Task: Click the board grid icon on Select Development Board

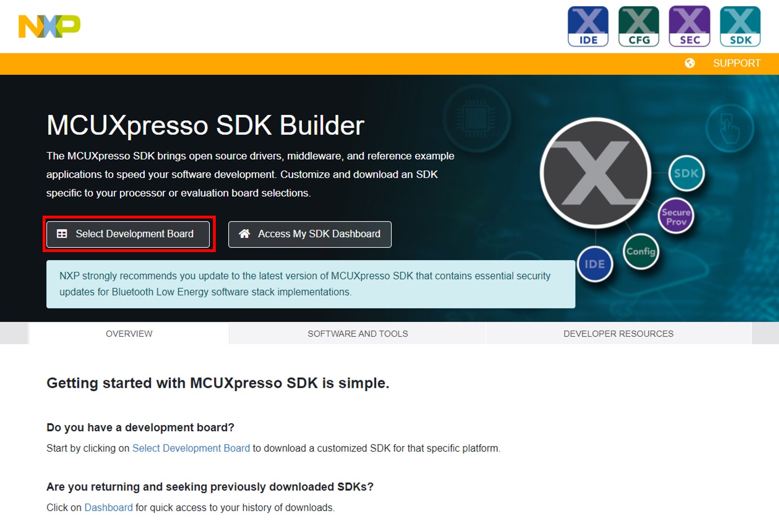Action: click(x=62, y=234)
